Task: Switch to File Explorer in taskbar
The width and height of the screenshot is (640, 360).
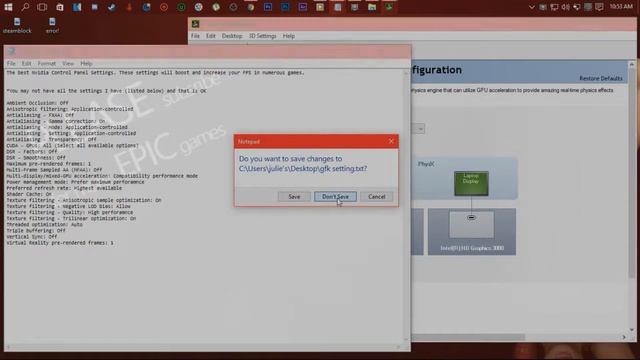Action: click(x=372, y=7)
